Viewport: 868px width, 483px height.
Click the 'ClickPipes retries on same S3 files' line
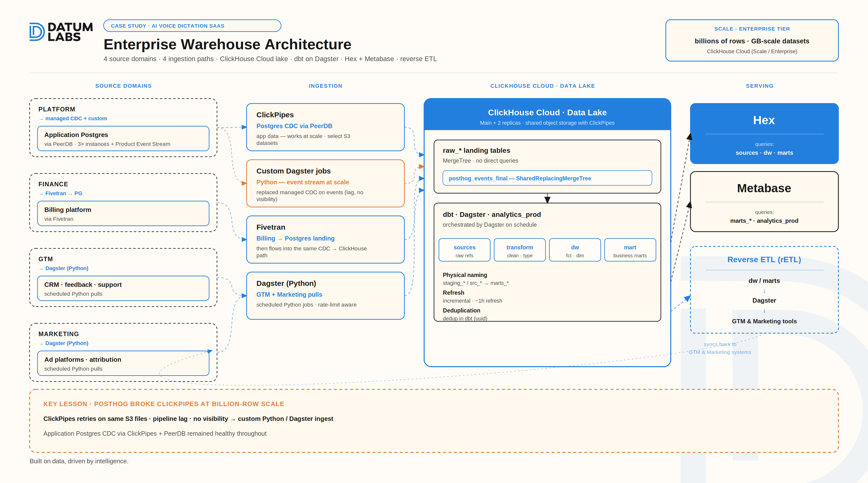(188, 419)
